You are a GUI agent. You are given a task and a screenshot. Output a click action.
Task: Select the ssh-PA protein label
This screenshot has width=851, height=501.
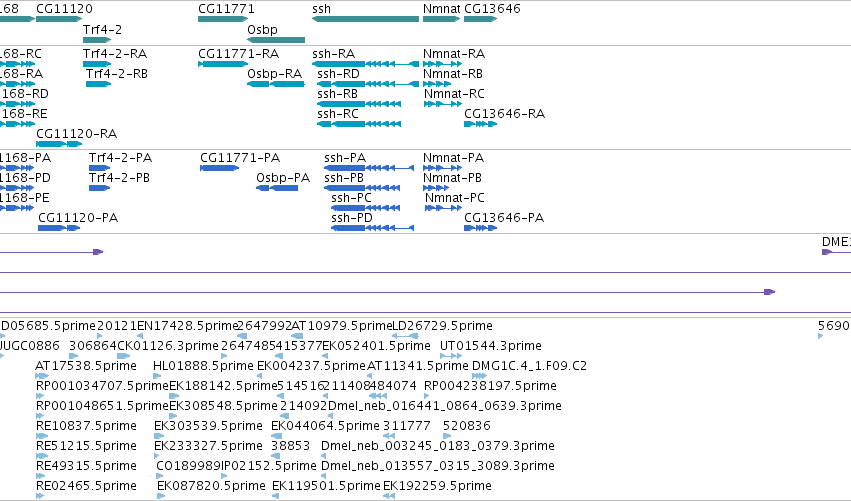point(345,158)
